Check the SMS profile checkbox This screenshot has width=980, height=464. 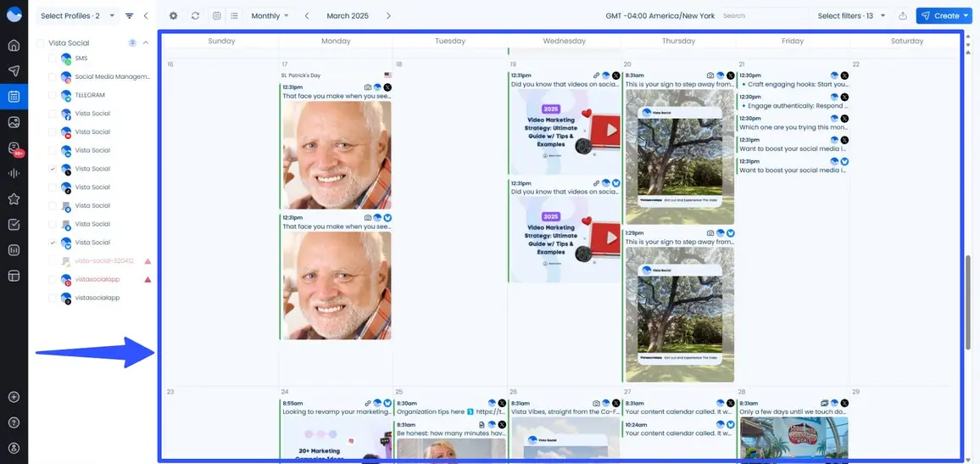point(53,59)
